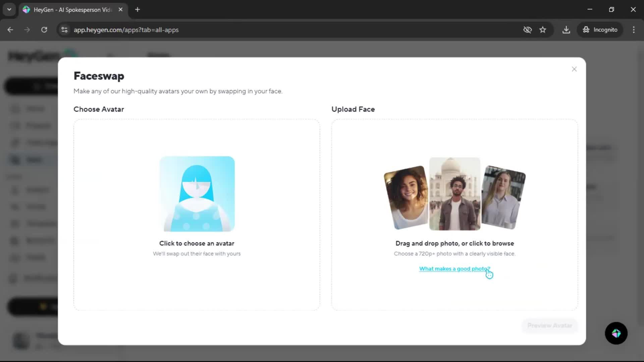Click the Preview Avatar button
Image resolution: width=644 pixels, height=362 pixels.
pos(549,325)
